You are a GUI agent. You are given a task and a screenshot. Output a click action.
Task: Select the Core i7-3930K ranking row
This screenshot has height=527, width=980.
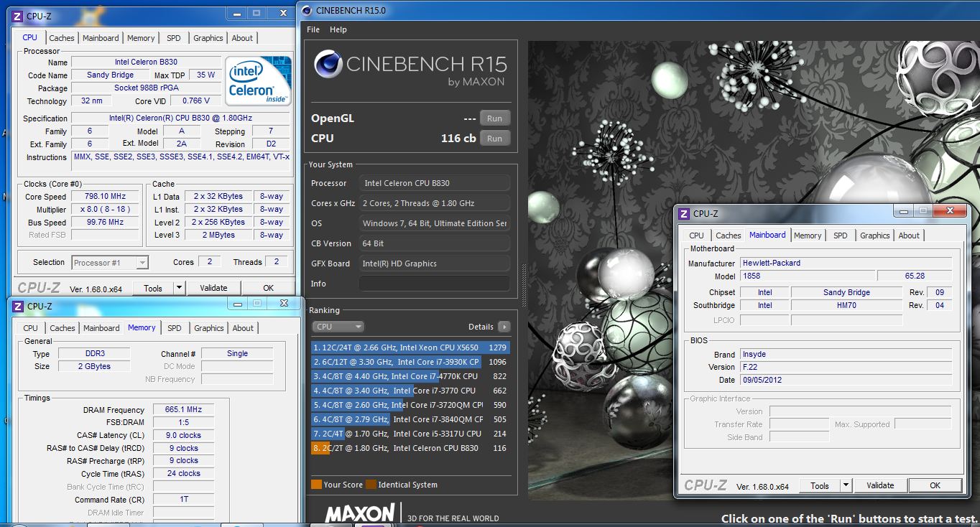pyautogui.click(x=410, y=362)
